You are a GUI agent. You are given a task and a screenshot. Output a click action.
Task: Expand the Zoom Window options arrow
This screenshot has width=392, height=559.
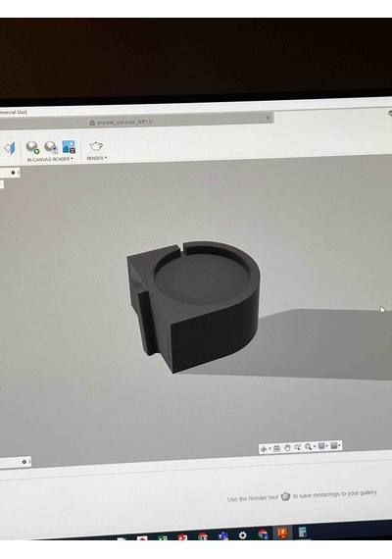315,446
